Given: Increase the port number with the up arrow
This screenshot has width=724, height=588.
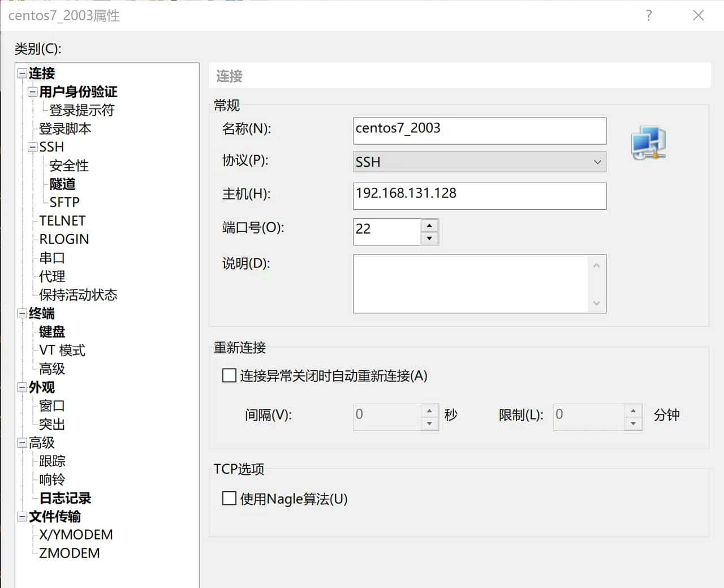Looking at the screenshot, I should (430, 225).
